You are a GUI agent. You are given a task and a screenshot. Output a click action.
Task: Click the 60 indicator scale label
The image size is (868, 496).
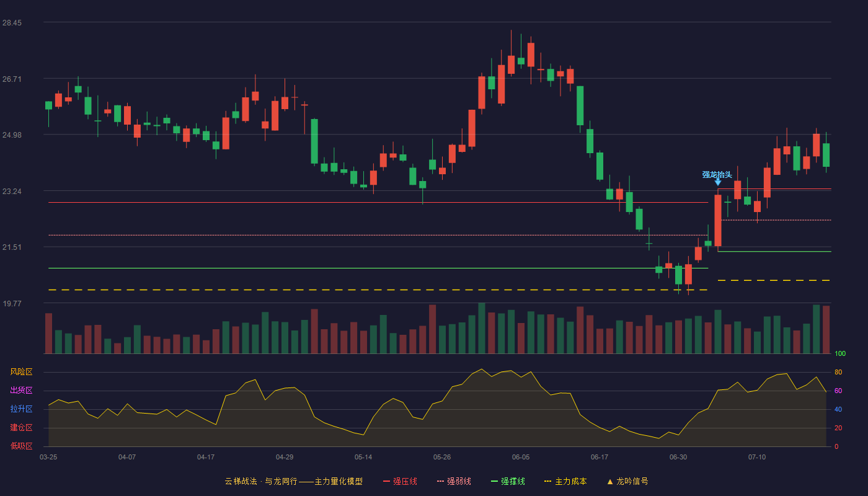point(838,391)
